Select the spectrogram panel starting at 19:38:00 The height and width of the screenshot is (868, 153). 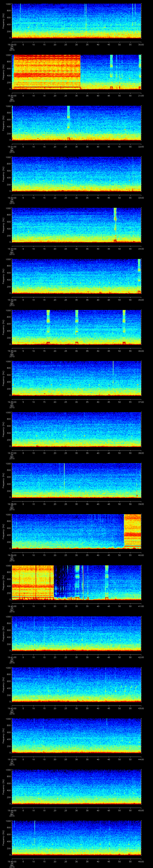point(76,481)
